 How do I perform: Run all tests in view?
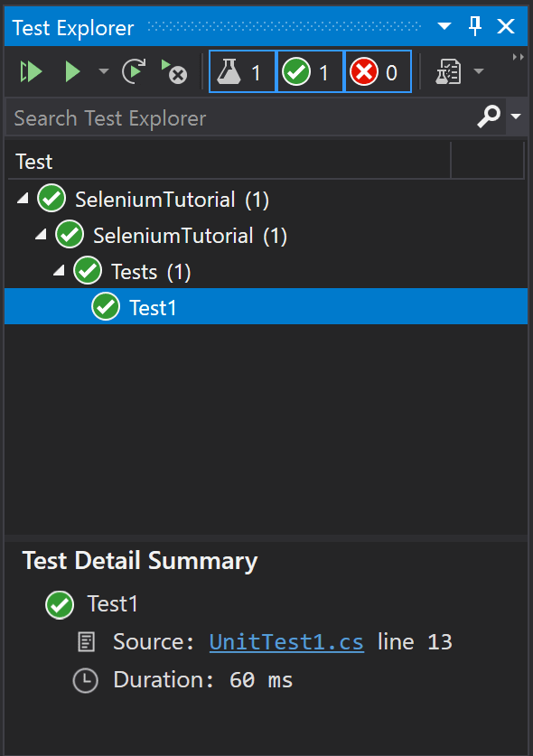30,71
